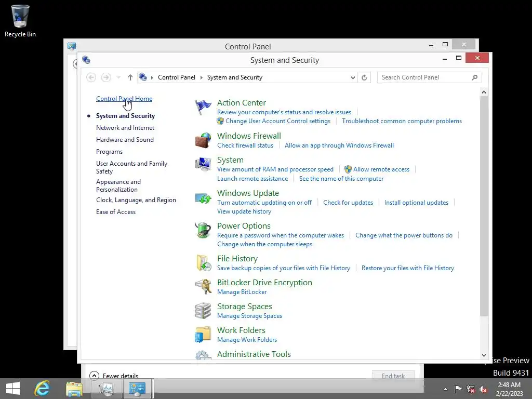Click Restore your files with File History

tap(408, 268)
